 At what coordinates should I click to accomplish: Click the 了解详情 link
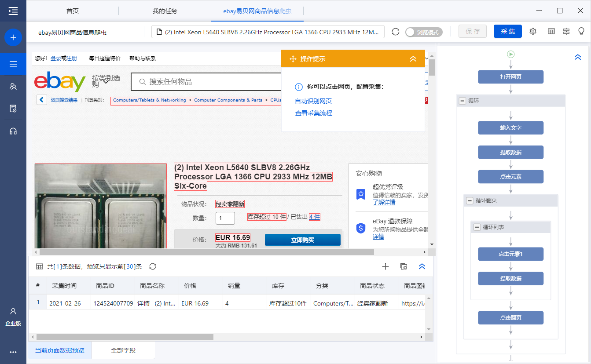pyautogui.click(x=384, y=202)
